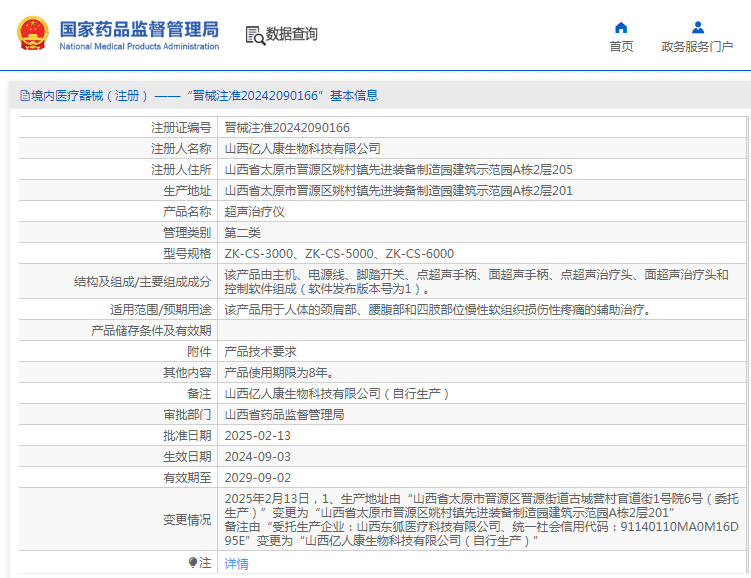Select effective date 2024-09-03
Image resolution: width=751 pixels, height=578 pixels.
pos(258,457)
